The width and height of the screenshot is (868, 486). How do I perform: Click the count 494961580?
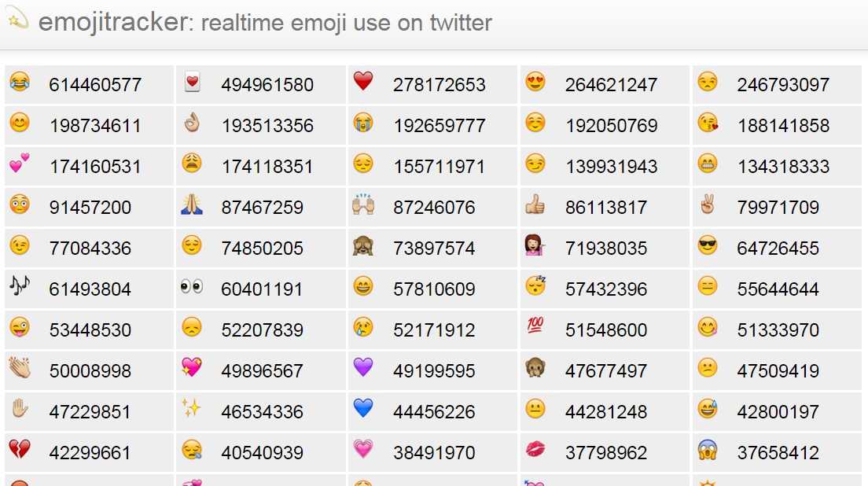click(x=267, y=85)
